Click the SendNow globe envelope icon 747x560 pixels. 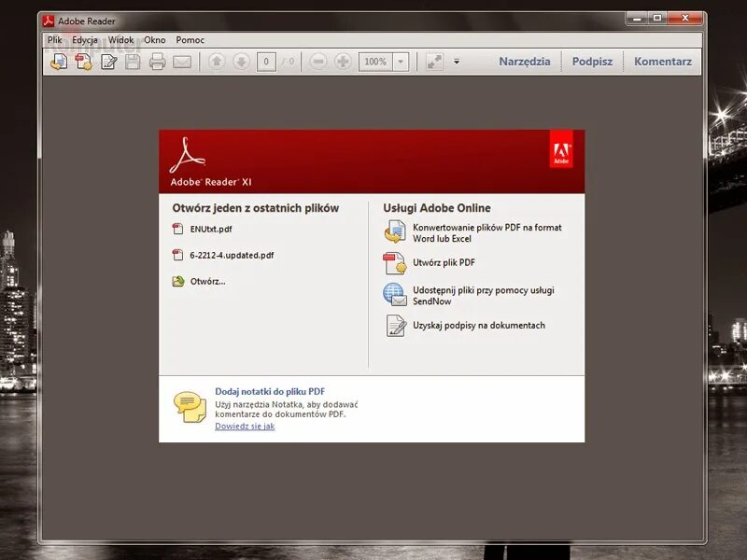[x=395, y=295]
